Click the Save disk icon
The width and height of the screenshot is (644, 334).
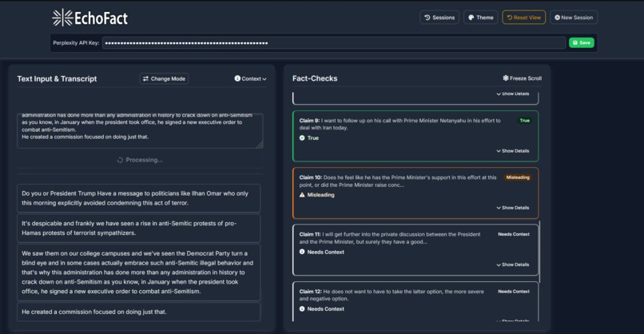click(x=575, y=42)
